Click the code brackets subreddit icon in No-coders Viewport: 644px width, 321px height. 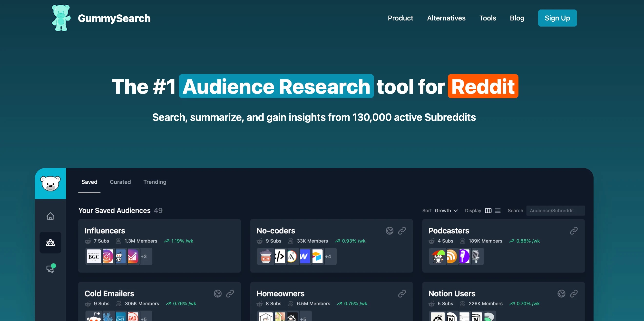[280, 256]
